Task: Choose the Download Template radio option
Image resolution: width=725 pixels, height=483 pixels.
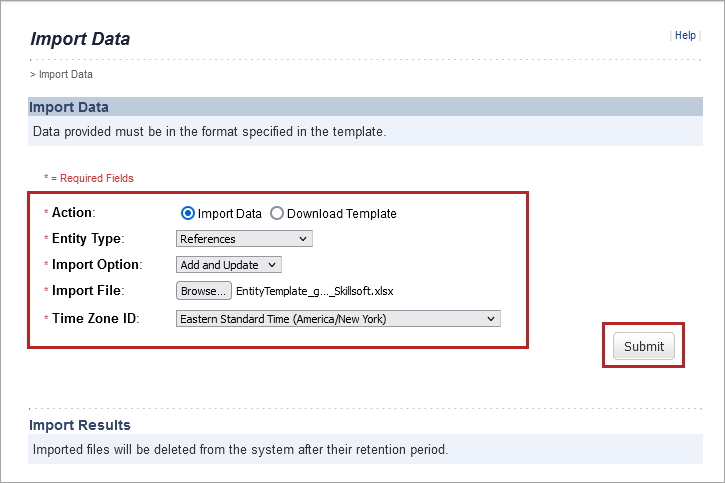Action: tap(277, 213)
